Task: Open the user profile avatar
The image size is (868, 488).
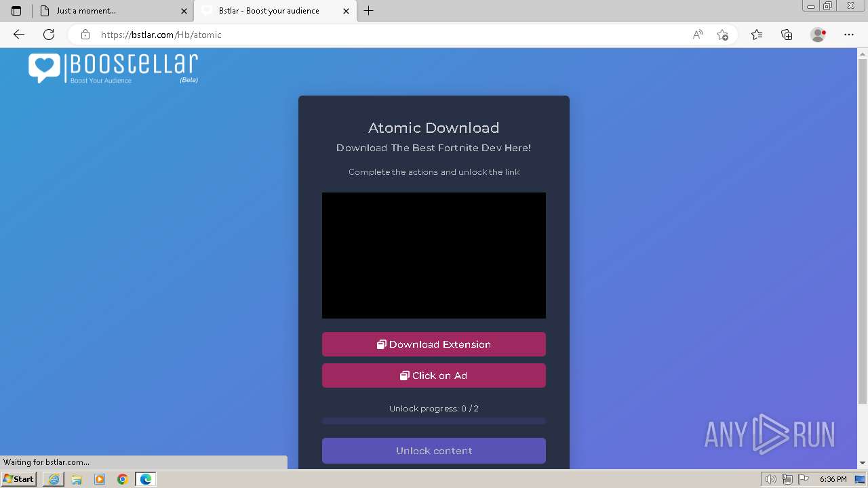Action: tap(818, 35)
